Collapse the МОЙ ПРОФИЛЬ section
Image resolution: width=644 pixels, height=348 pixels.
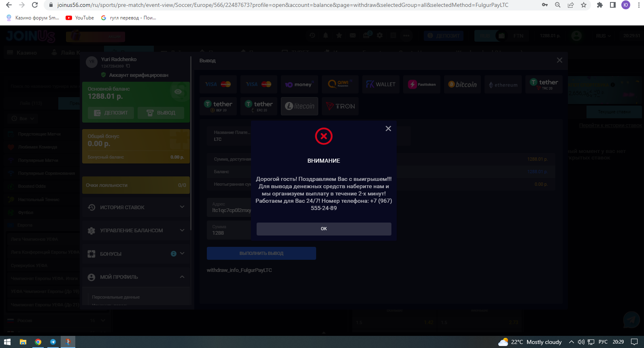point(136,277)
